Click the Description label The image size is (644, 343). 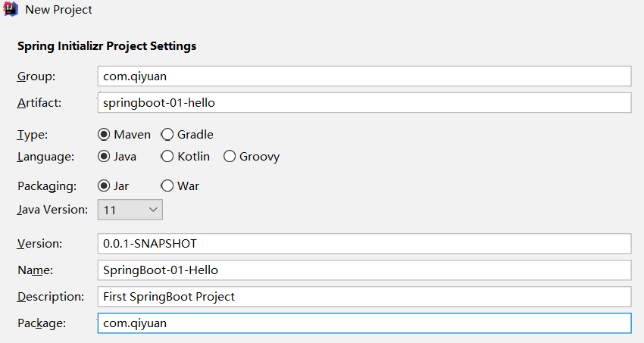[52, 296]
